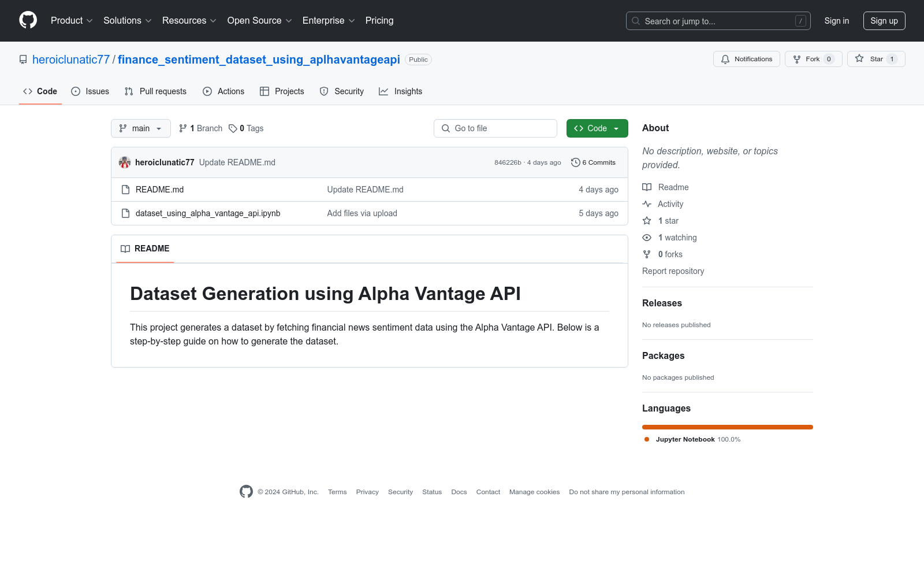Image resolution: width=924 pixels, height=578 pixels.
Task: Open the Pull requests tab
Action: tap(155, 91)
